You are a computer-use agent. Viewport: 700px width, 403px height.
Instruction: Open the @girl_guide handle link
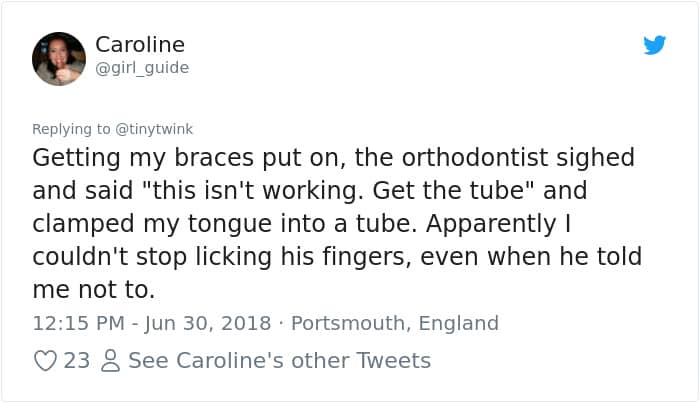(x=142, y=68)
